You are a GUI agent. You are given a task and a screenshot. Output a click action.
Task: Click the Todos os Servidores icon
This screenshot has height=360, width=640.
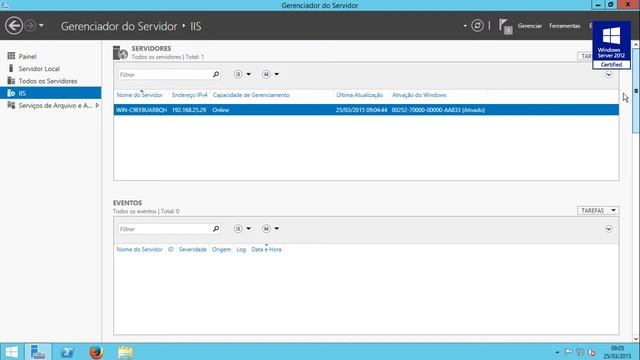tap(11, 80)
